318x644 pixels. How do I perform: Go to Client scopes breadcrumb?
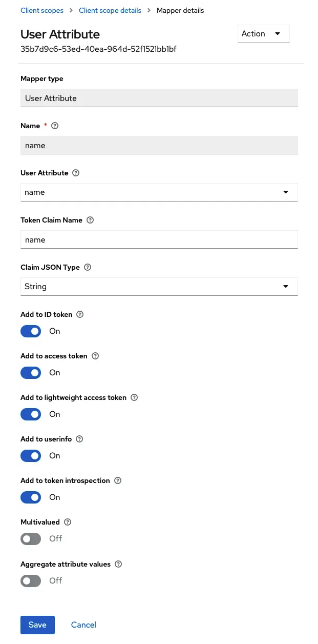(42, 10)
